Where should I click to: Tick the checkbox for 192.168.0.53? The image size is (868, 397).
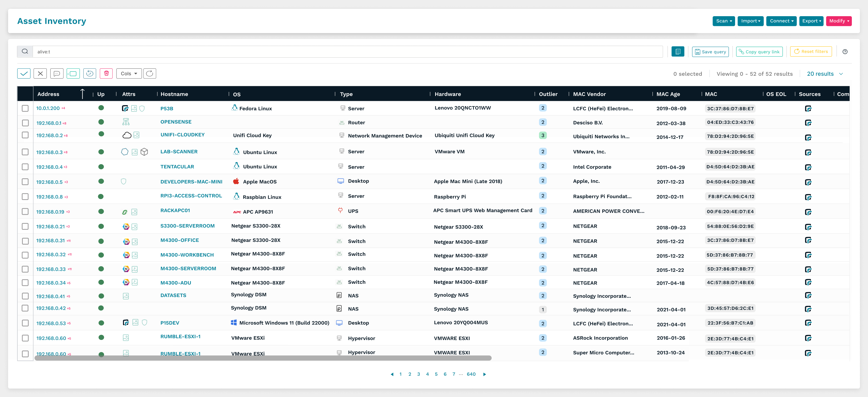point(25,323)
